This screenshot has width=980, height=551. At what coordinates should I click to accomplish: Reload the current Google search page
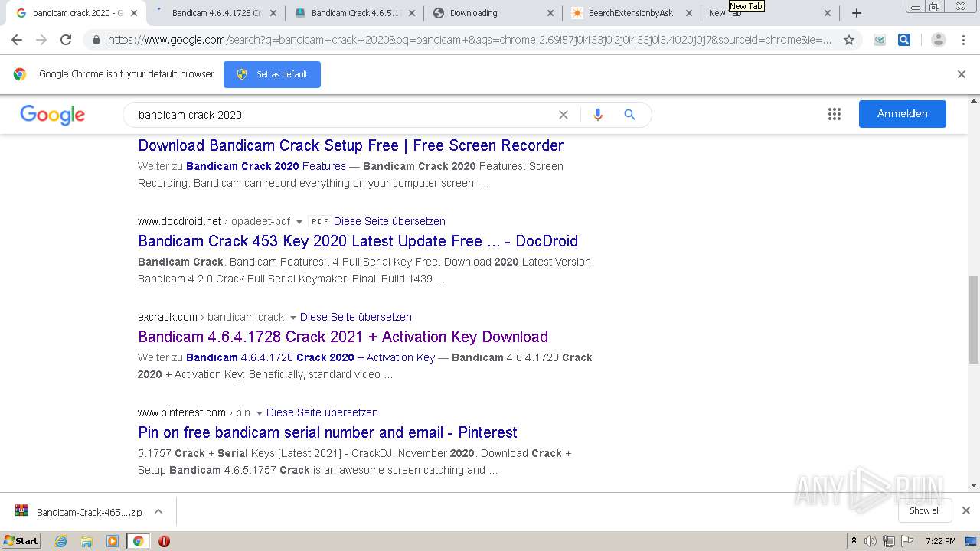tap(66, 40)
